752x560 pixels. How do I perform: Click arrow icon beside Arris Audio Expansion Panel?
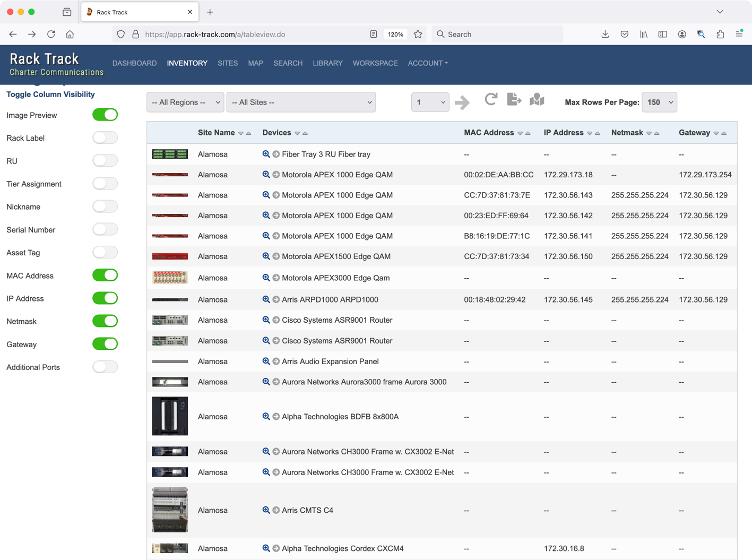coord(276,361)
